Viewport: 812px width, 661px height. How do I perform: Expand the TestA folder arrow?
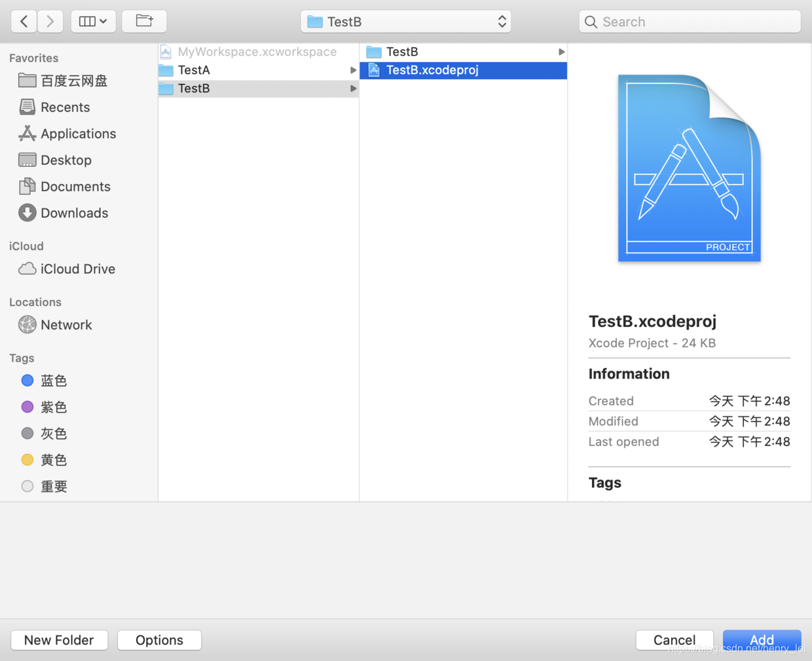pyautogui.click(x=353, y=70)
